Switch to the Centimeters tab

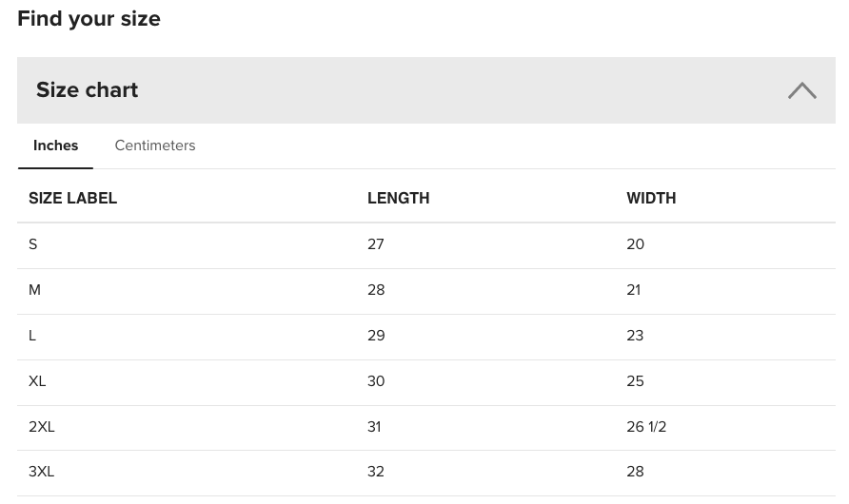155,145
